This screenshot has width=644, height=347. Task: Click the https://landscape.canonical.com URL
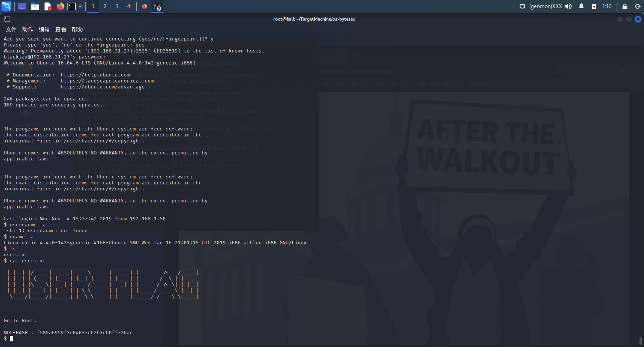coord(107,81)
